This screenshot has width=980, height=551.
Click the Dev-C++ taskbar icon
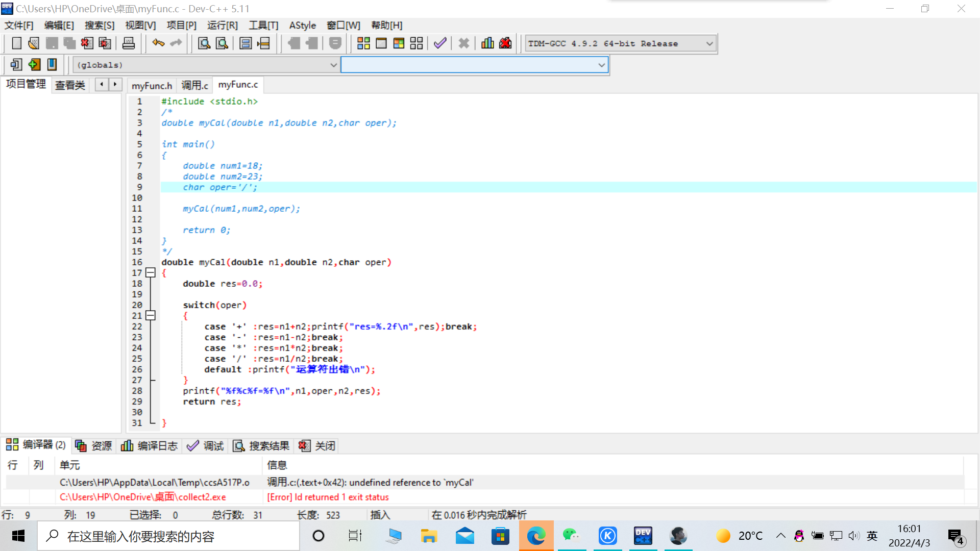pos(643,536)
